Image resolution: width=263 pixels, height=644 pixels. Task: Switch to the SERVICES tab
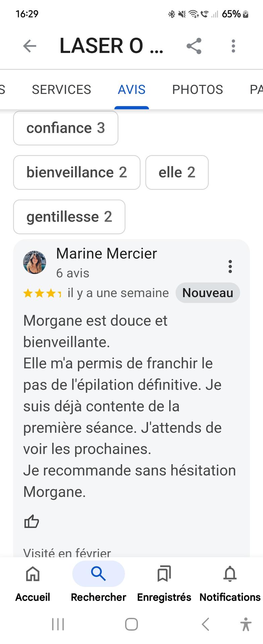61,90
